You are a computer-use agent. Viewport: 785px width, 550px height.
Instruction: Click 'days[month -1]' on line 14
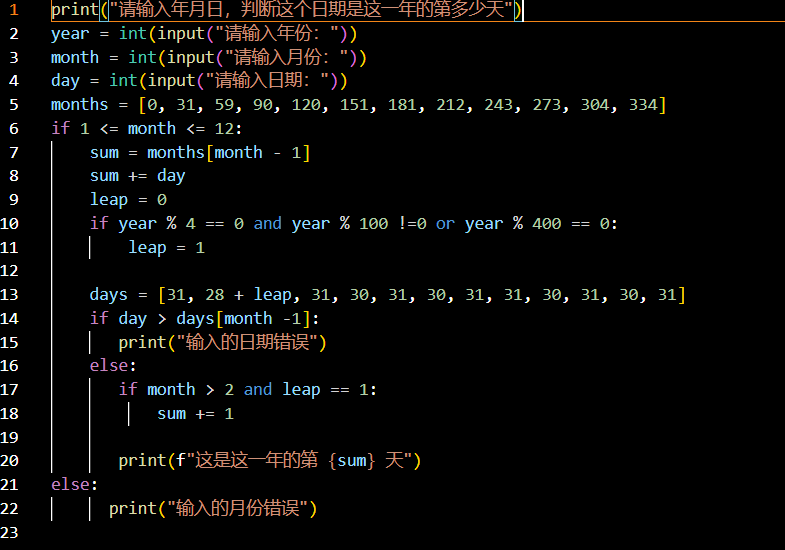243,318
